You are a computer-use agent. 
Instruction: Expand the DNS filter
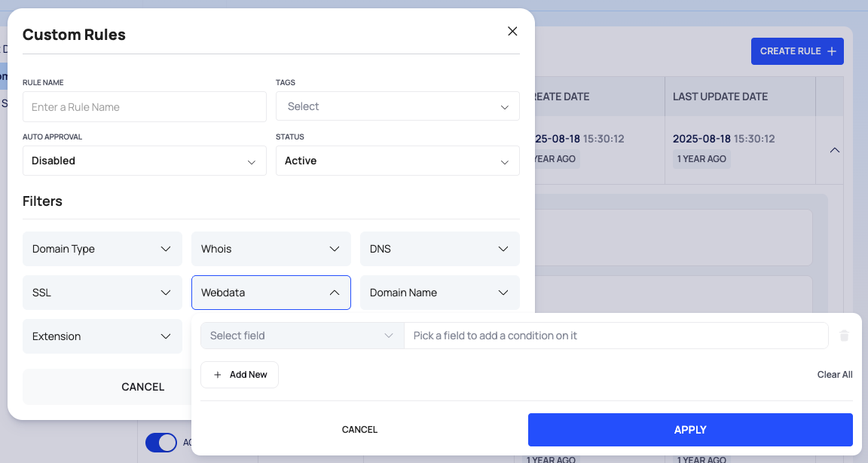(x=440, y=249)
